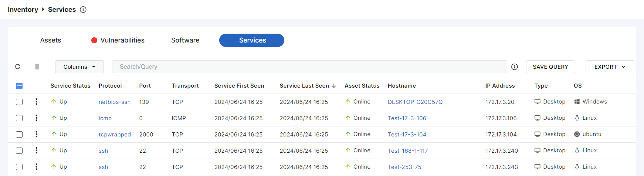Click the info icon beside Services title
Viewport: 644px width, 176px height.
83,10
